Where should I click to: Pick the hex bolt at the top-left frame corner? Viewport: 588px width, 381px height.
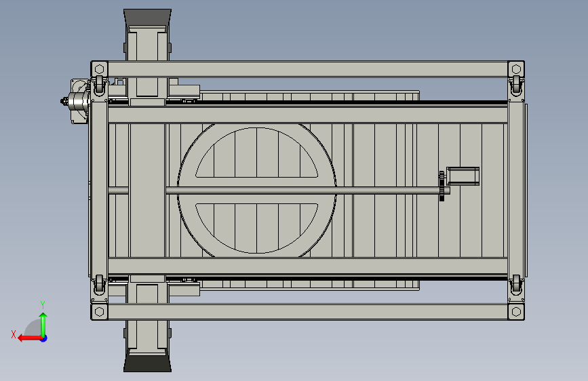click(100, 69)
